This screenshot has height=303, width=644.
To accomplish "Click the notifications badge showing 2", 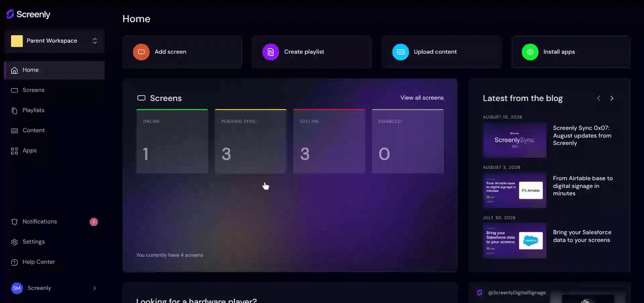I will (94, 221).
